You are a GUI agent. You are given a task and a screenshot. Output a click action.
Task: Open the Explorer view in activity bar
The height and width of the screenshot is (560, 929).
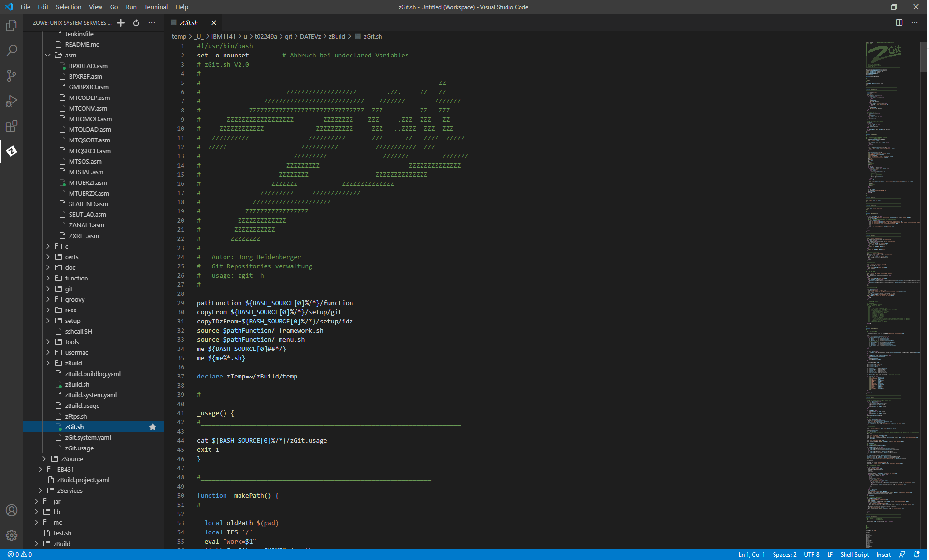[x=12, y=26]
